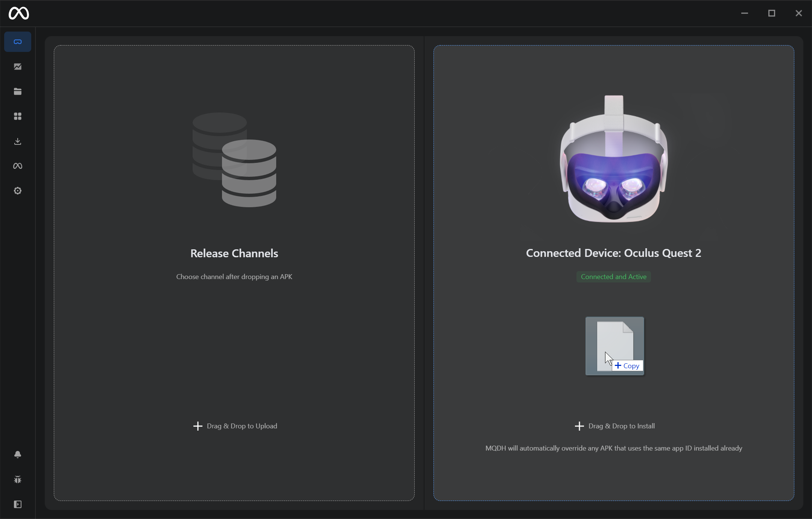
Task: Click Drag & Drop to Upload
Action: 235,426
